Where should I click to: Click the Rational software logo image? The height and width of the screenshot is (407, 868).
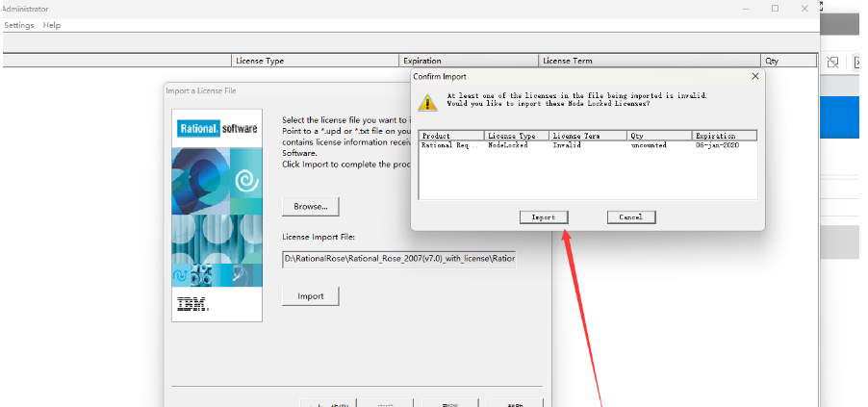pyautogui.click(x=217, y=129)
